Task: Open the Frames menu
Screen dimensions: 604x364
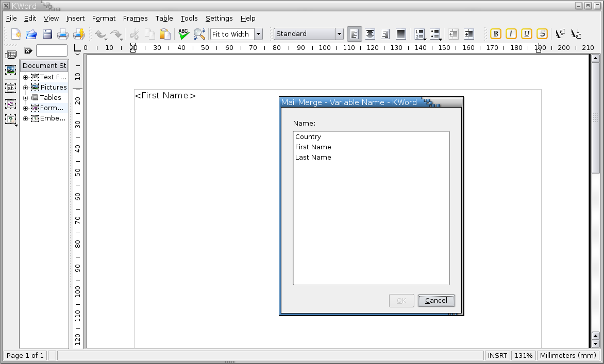Action: [135, 18]
